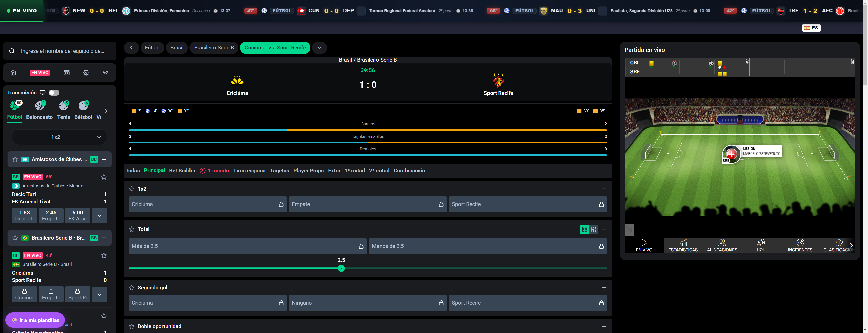Switch to the Bet Builder tab
The height and width of the screenshot is (333, 868).
pos(182,171)
